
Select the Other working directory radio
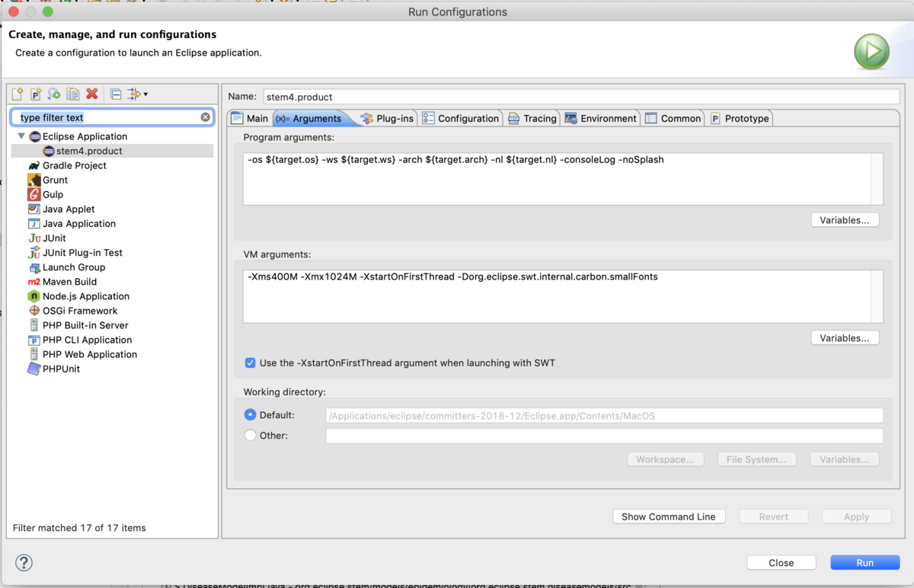pyautogui.click(x=251, y=436)
